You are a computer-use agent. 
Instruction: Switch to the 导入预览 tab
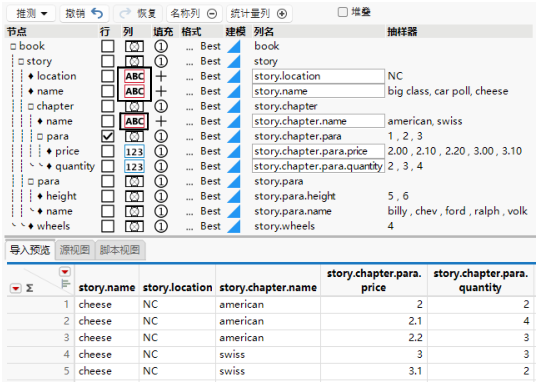[30, 250]
